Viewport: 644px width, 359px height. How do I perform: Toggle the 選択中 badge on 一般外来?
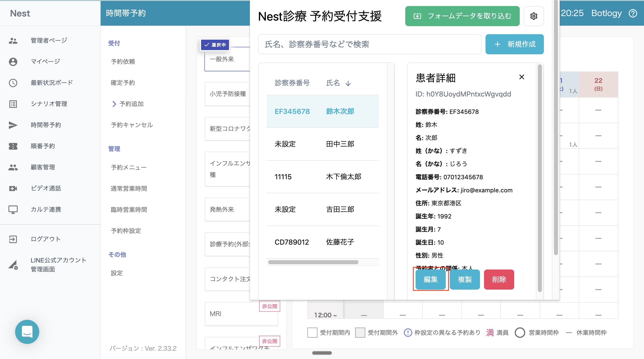coord(215,45)
